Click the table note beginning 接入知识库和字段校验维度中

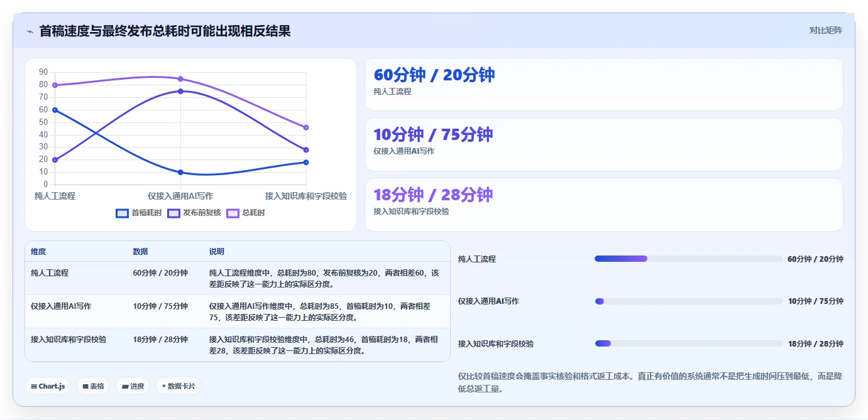pos(324,345)
